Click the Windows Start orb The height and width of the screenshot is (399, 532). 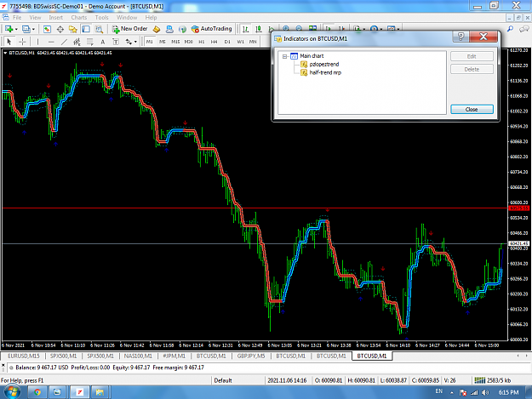pos(12,392)
